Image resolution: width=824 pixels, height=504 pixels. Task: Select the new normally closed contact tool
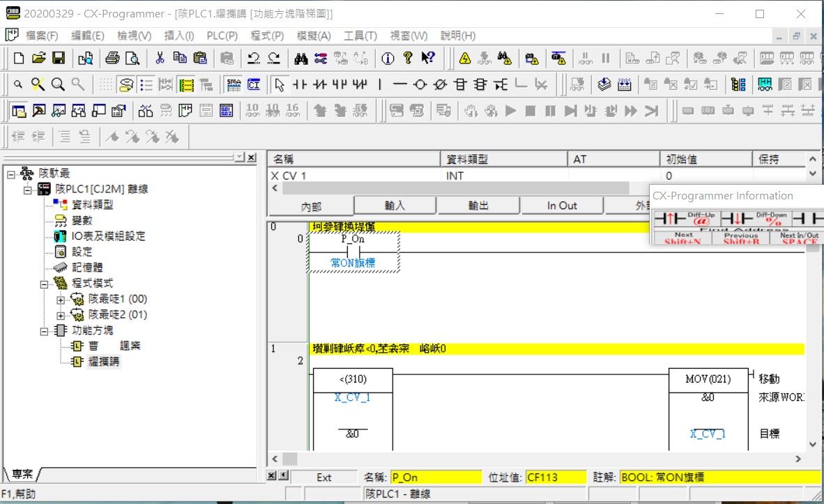pos(320,85)
